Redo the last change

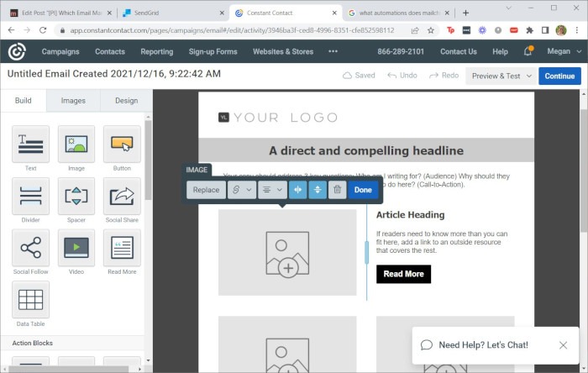pos(444,76)
